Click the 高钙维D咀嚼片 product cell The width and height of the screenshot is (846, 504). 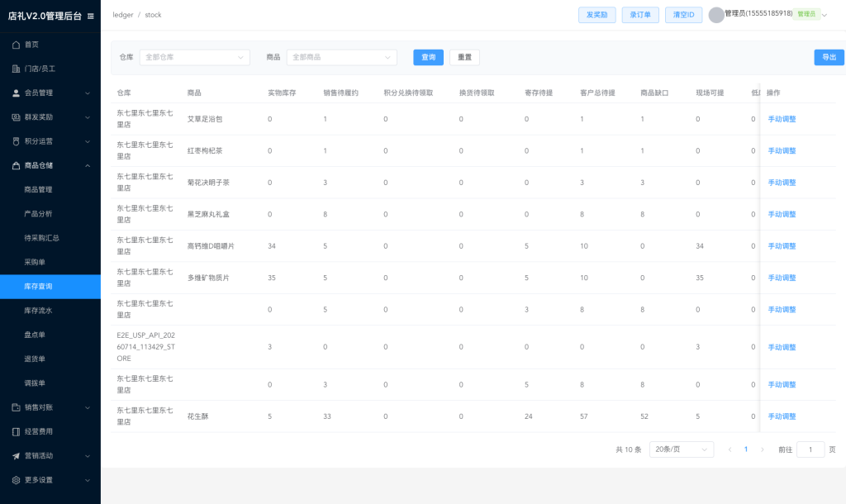pos(211,246)
